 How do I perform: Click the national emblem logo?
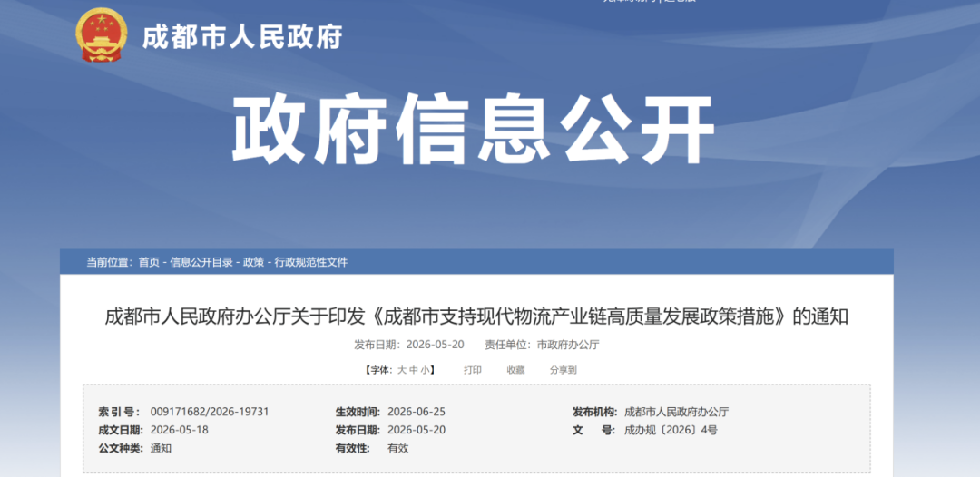tap(102, 35)
